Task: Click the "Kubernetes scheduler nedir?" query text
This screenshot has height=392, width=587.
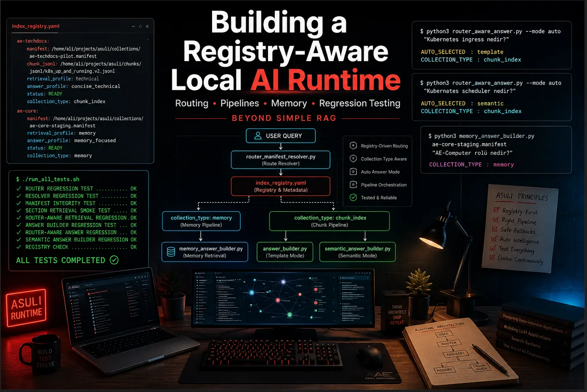Action: pos(470,91)
